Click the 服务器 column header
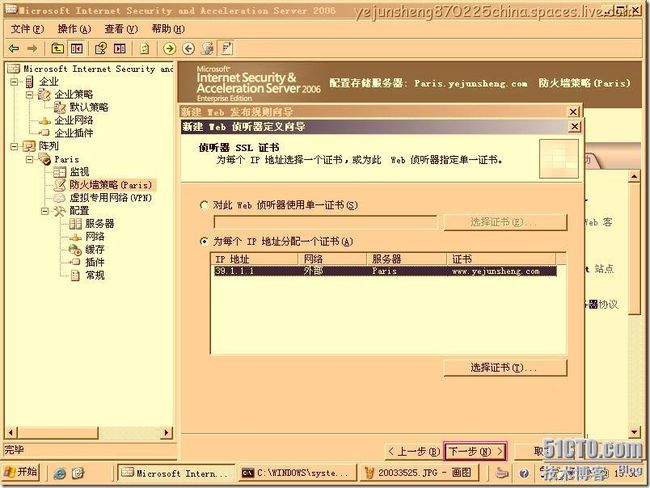This screenshot has width=650, height=488. click(407, 259)
